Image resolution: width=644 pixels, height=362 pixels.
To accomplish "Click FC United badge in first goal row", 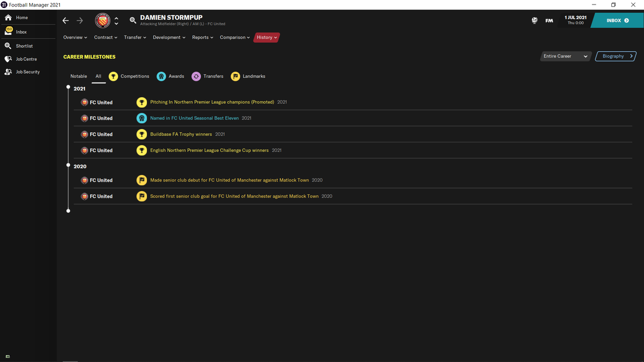I will 85,196.
